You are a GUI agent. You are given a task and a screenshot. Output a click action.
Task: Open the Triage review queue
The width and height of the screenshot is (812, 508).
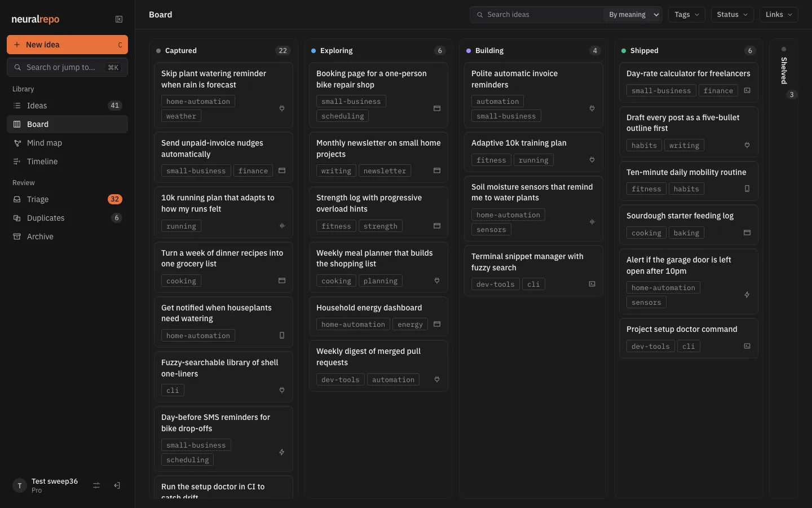click(67, 199)
